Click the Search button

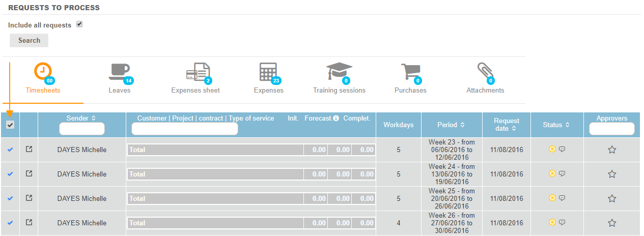[x=29, y=41]
